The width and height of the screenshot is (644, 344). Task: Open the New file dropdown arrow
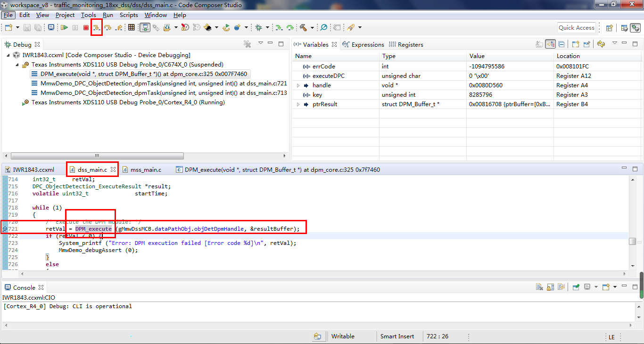(x=17, y=27)
